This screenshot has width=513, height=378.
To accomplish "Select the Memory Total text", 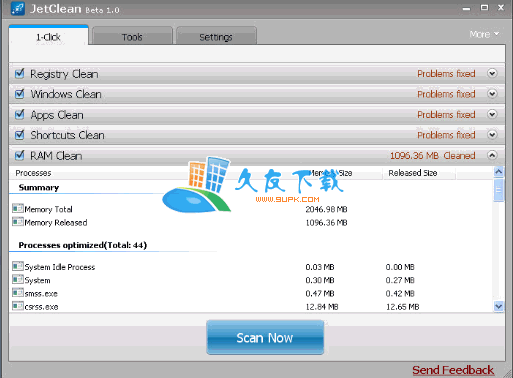I will pyautogui.click(x=49, y=209).
